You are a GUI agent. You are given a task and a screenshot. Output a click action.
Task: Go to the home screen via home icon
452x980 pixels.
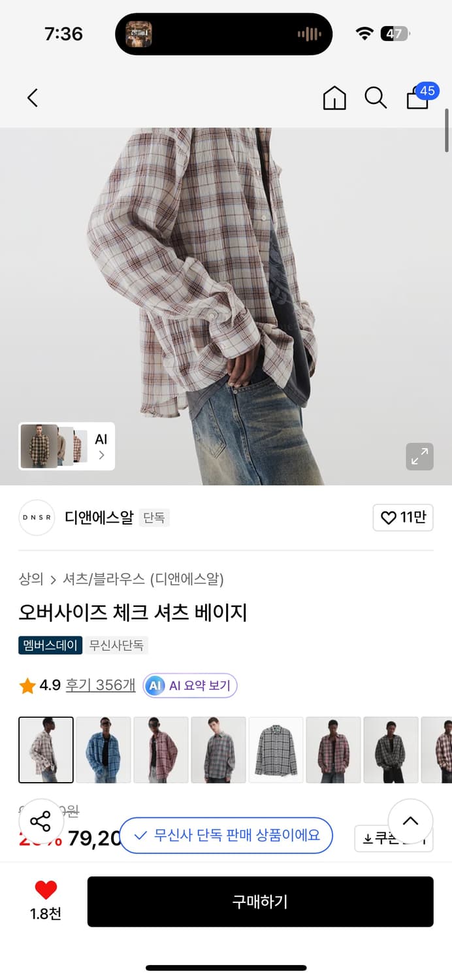click(334, 97)
